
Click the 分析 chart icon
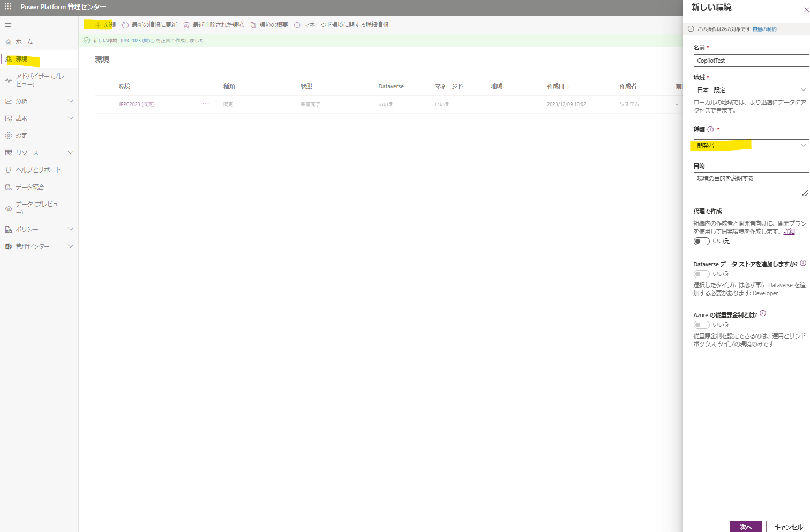[x=9, y=101]
